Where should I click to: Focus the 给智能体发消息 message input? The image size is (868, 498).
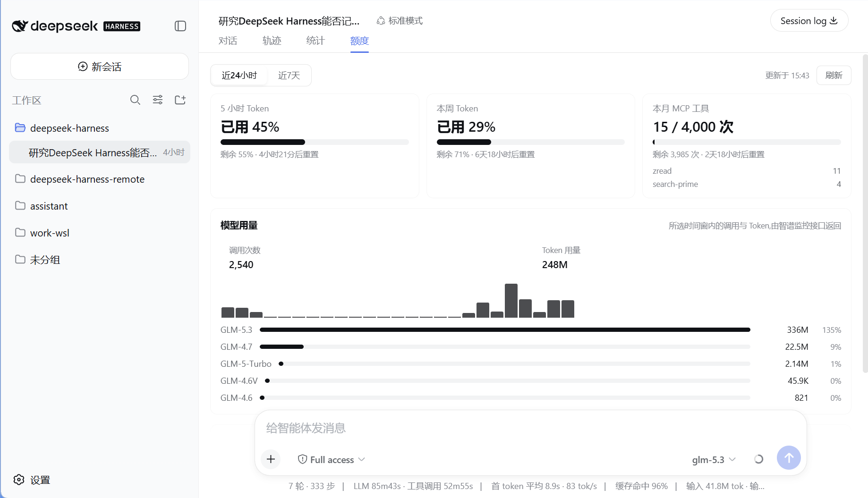[530, 428]
